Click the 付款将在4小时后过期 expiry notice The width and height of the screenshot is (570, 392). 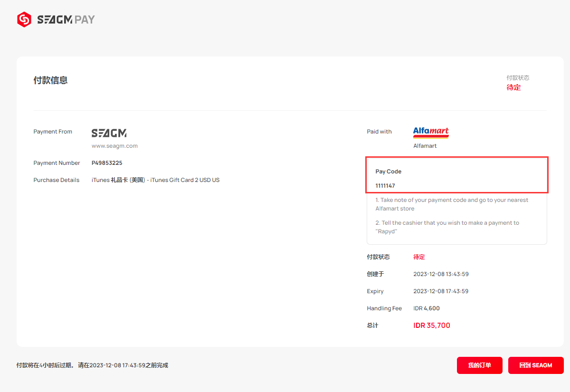coord(92,365)
